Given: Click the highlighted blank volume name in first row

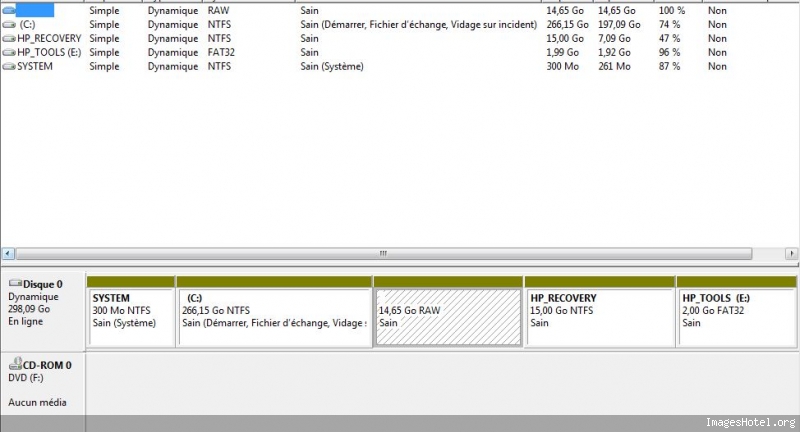Looking at the screenshot, I should (35, 10).
